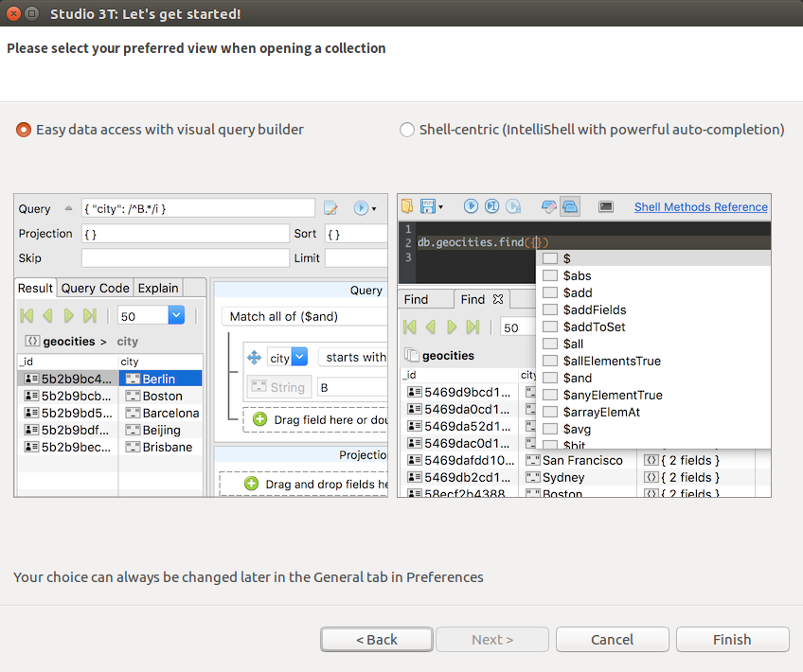Click the Projection input field
This screenshot has height=672, width=803.
pyautogui.click(x=186, y=234)
